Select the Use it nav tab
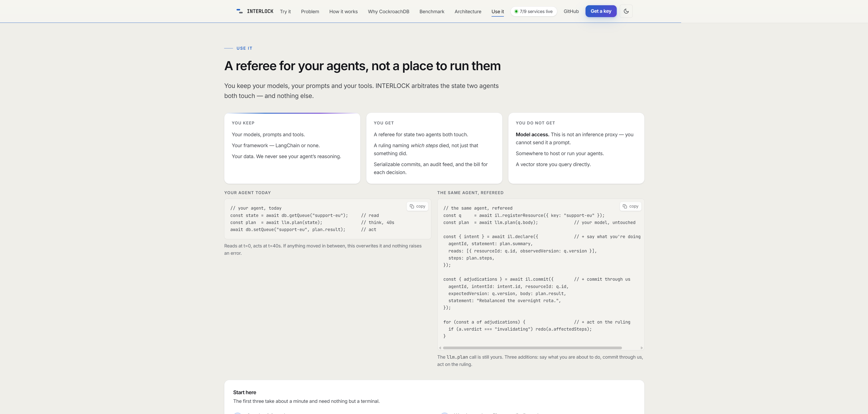 point(498,11)
